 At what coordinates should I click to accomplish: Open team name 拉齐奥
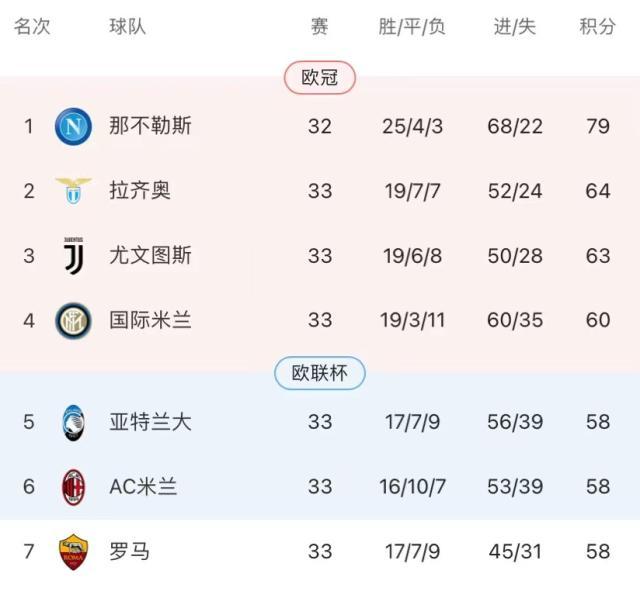tap(140, 190)
